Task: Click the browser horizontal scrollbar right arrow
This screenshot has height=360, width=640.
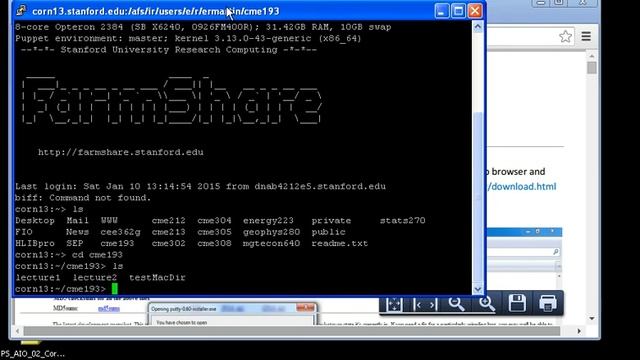Action: (x=579, y=331)
